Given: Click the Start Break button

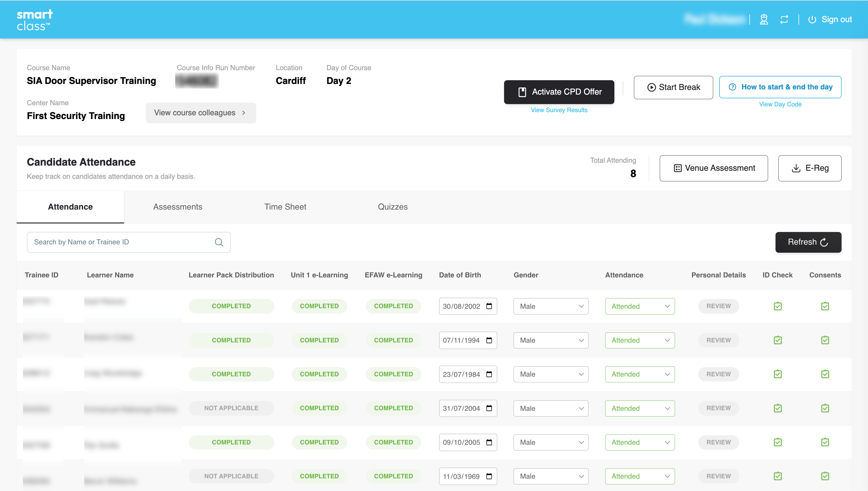Looking at the screenshot, I should pos(673,87).
